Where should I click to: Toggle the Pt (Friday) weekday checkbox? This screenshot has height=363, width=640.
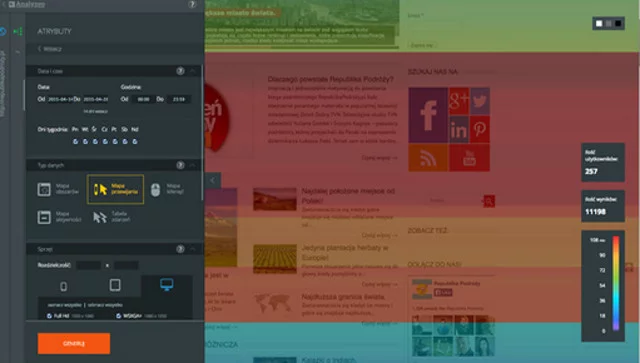tap(115, 141)
